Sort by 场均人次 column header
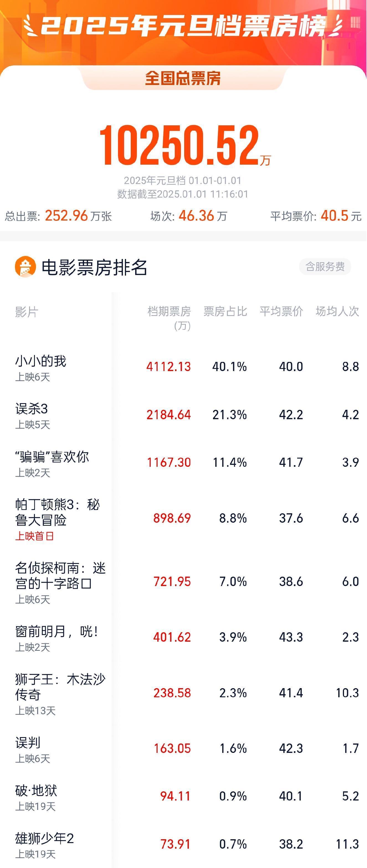The width and height of the screenshot is (367, 868). coord(337,311)
